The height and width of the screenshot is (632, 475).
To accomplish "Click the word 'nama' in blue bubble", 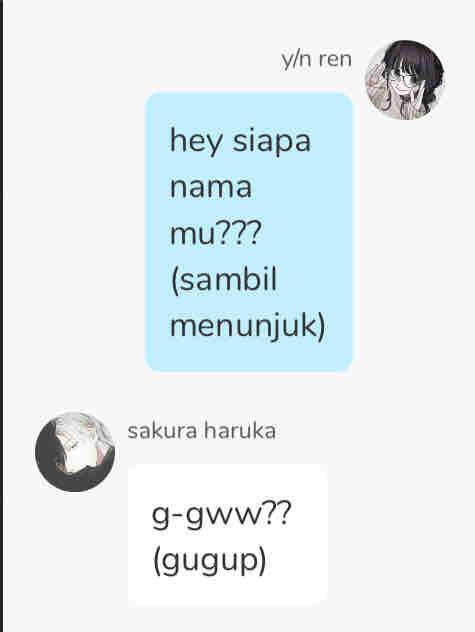I will click(x=211, y=187).
